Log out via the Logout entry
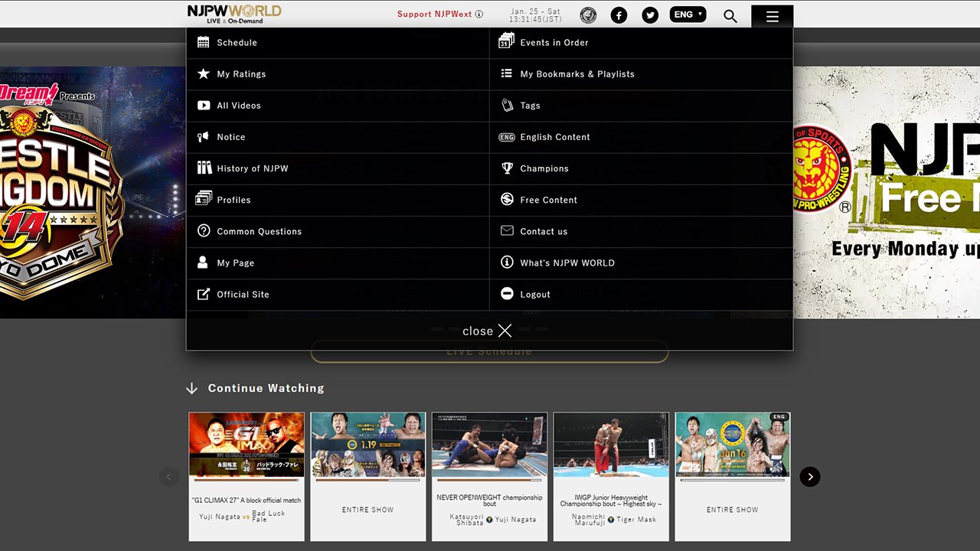980x551 pixels. (641, 294)
